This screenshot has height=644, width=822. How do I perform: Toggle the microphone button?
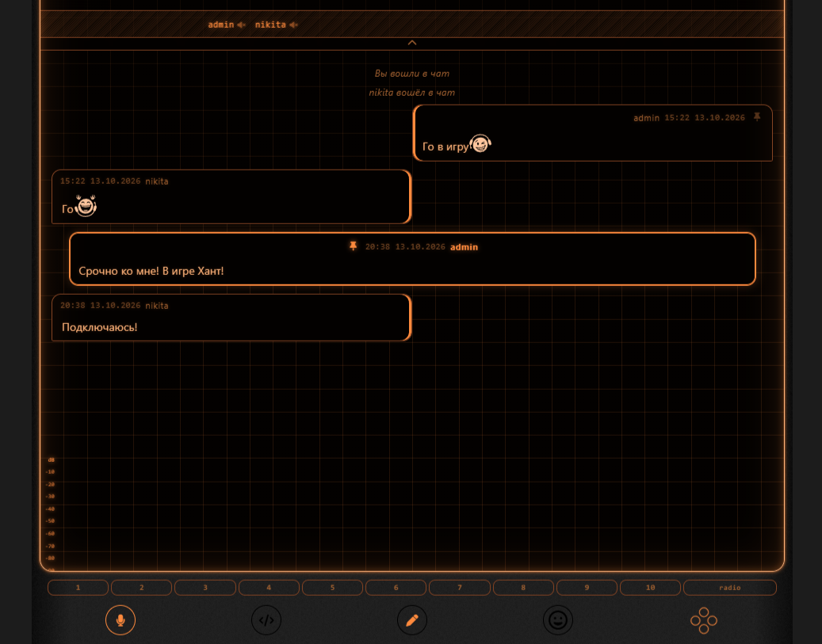tap(120, 620)
